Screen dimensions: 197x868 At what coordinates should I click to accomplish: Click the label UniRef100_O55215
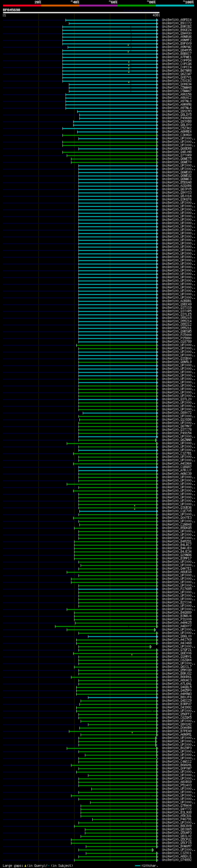click(x=176, y=318)
